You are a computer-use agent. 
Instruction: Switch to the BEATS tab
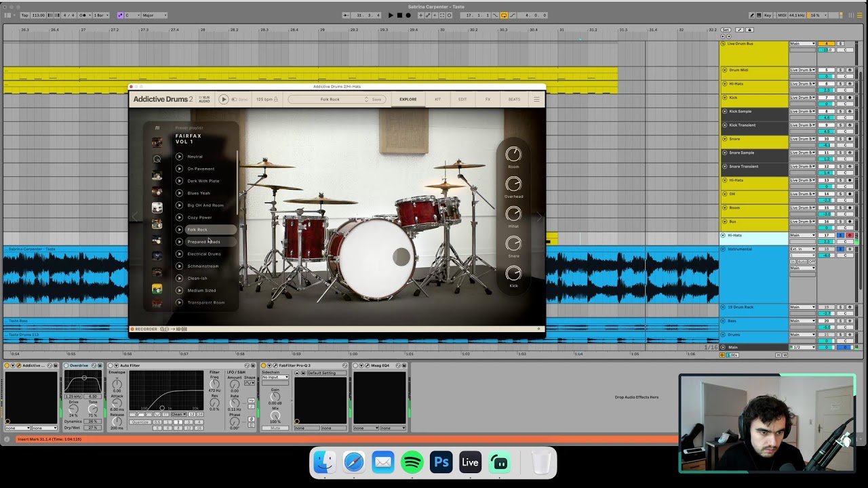click(515, 100)
